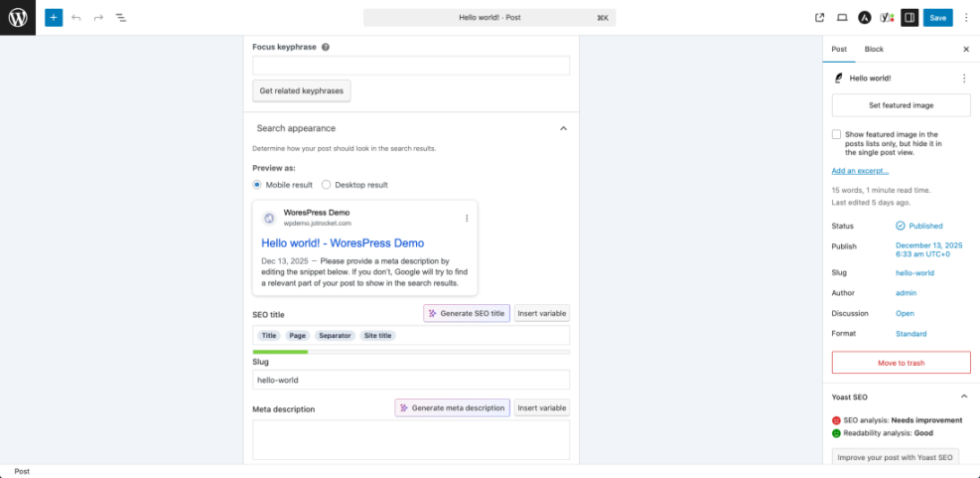Open Hello world! post actions menu
Screen dimensions: 980x478
click(964, 79)
